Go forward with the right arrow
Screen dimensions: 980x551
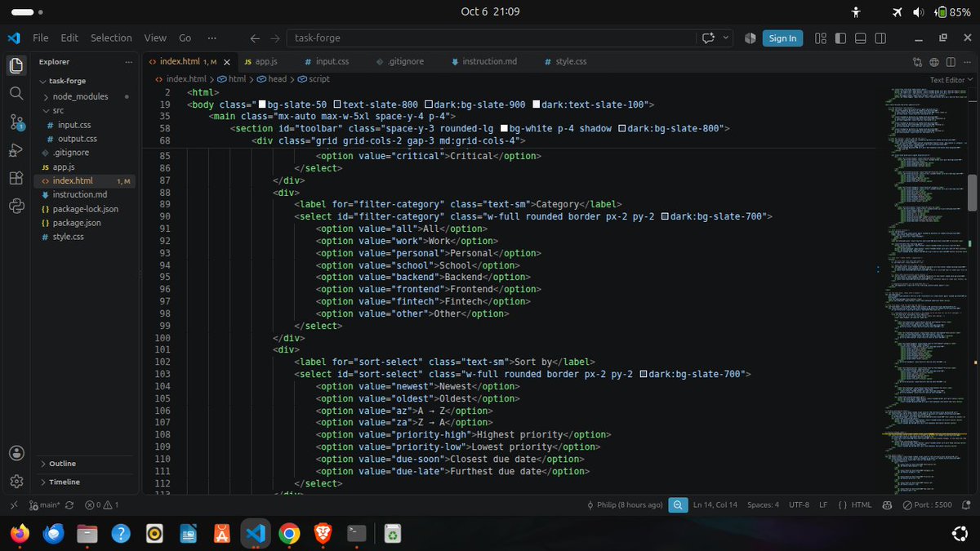tap(275, 38)
